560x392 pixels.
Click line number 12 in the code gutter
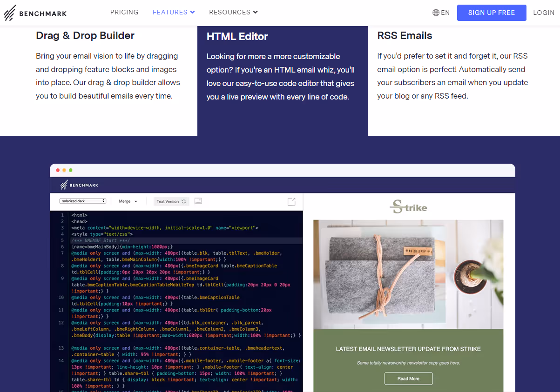pyautogui.click(x=61, y=323)
